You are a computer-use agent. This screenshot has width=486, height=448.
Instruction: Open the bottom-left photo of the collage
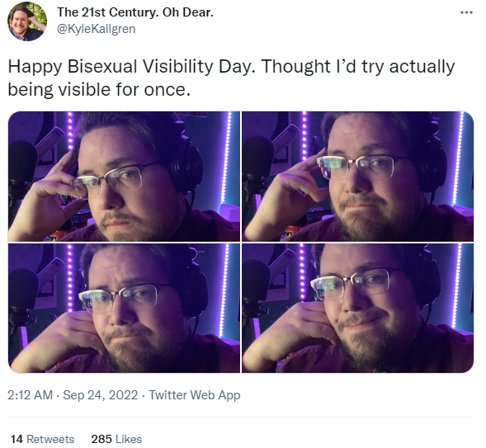click(124, 308)
